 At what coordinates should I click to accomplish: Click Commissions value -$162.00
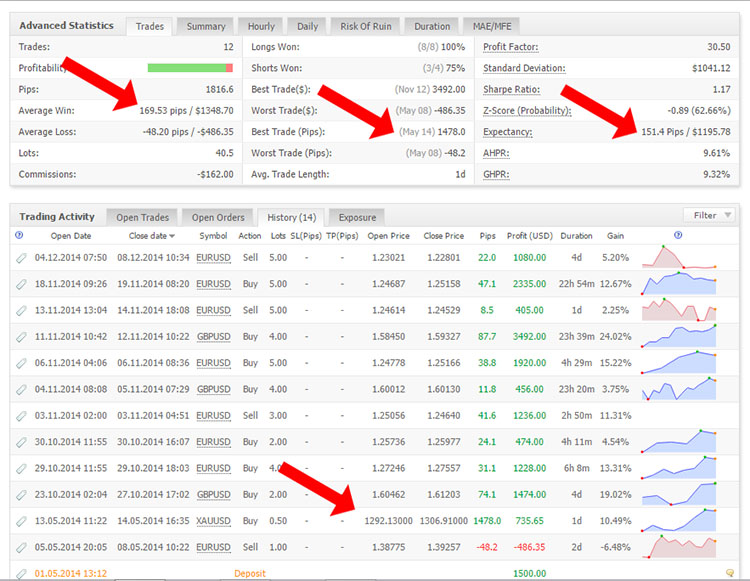click(215, 175)
